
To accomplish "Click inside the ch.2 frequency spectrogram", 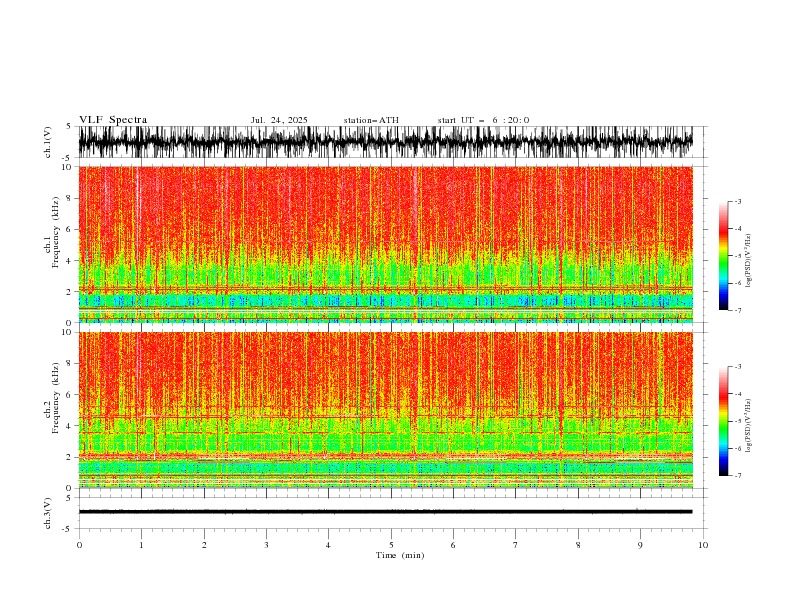I will tap(385, 410).
